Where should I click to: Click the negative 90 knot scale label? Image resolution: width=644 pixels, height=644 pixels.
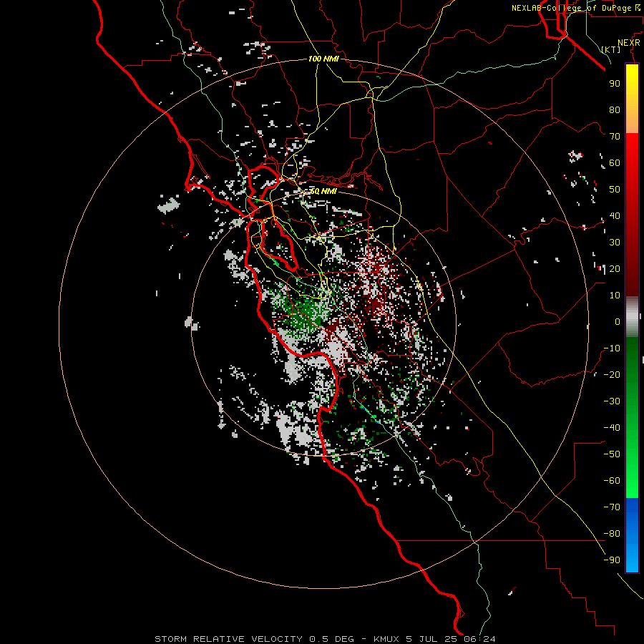click(x=612, y=560)
